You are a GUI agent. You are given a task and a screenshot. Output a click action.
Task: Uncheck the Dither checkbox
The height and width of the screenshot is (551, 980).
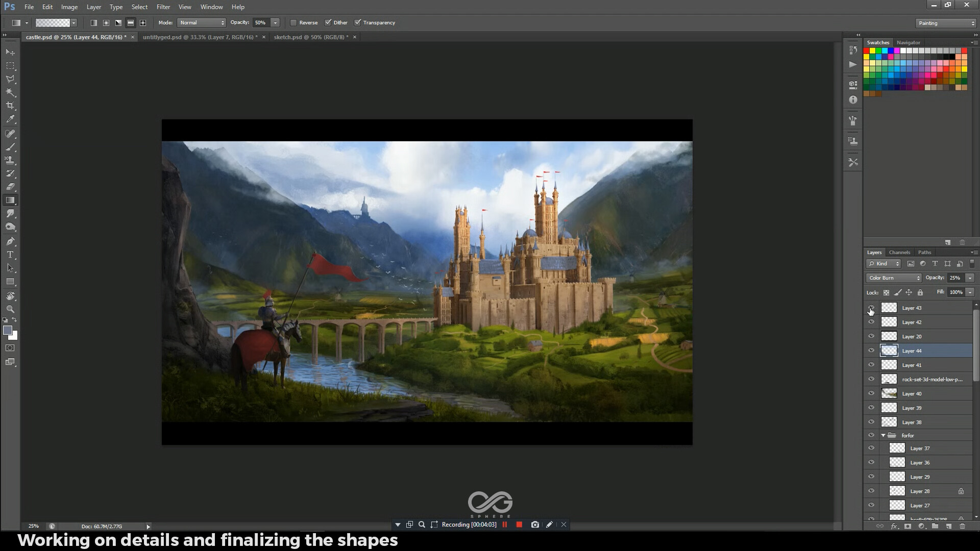[329, 22]
